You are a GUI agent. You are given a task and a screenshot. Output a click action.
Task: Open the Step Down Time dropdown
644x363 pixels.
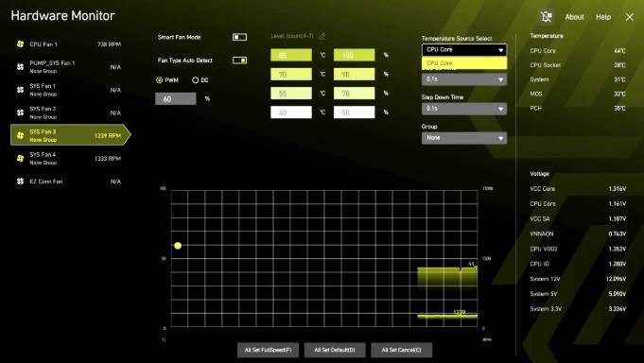coord(464,109)
